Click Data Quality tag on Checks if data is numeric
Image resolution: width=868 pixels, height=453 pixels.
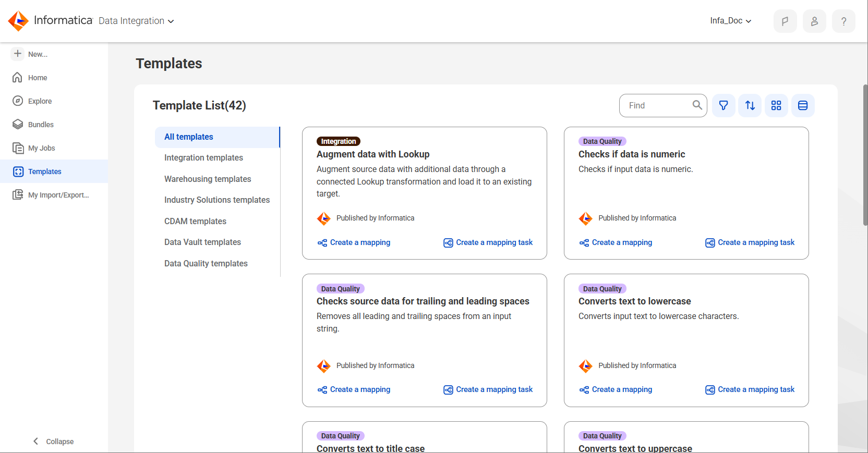(602, 141)
